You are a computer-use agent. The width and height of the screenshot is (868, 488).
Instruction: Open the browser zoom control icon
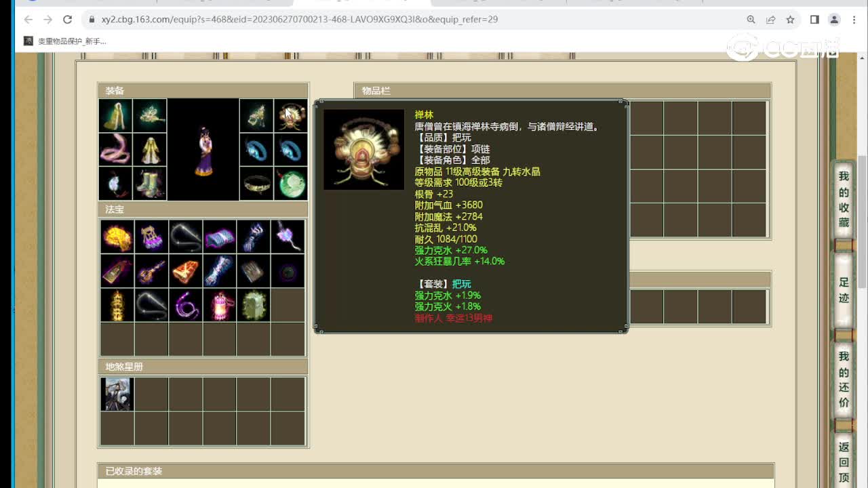751,20
